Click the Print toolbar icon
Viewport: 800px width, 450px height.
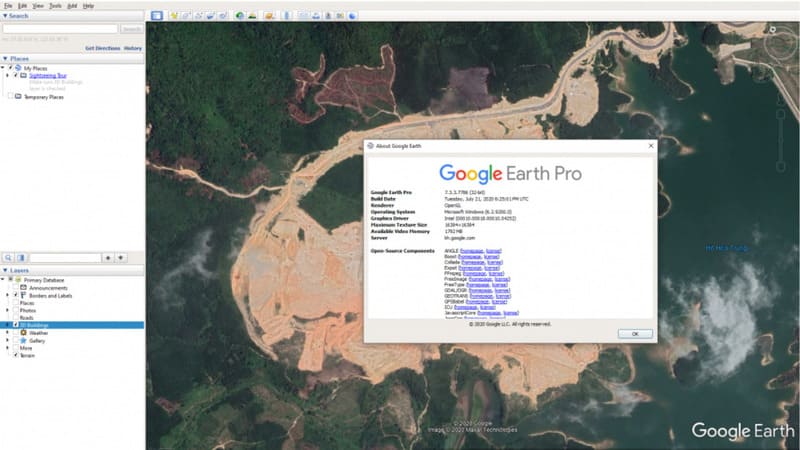tap(316, 16)
